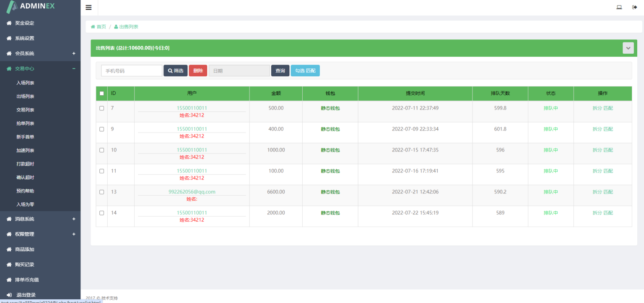The width and height of the screenshot is (644, 303).
Task: Select the checkbox for row ID 13
Action: point(101,192)
